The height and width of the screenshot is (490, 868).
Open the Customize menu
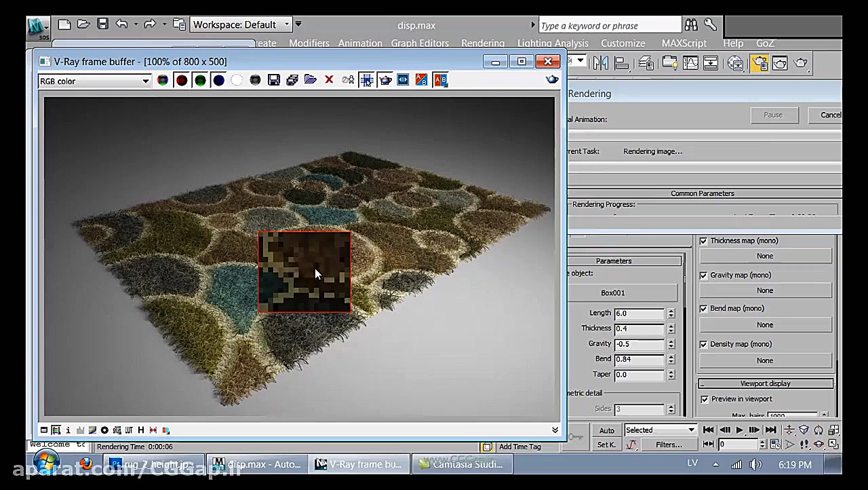click(623, 43)
